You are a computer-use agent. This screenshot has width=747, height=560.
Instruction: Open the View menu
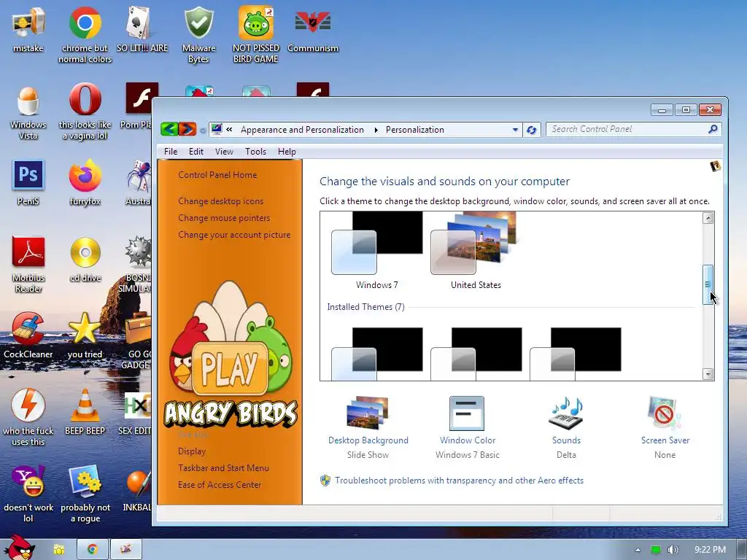pos(224,152)
